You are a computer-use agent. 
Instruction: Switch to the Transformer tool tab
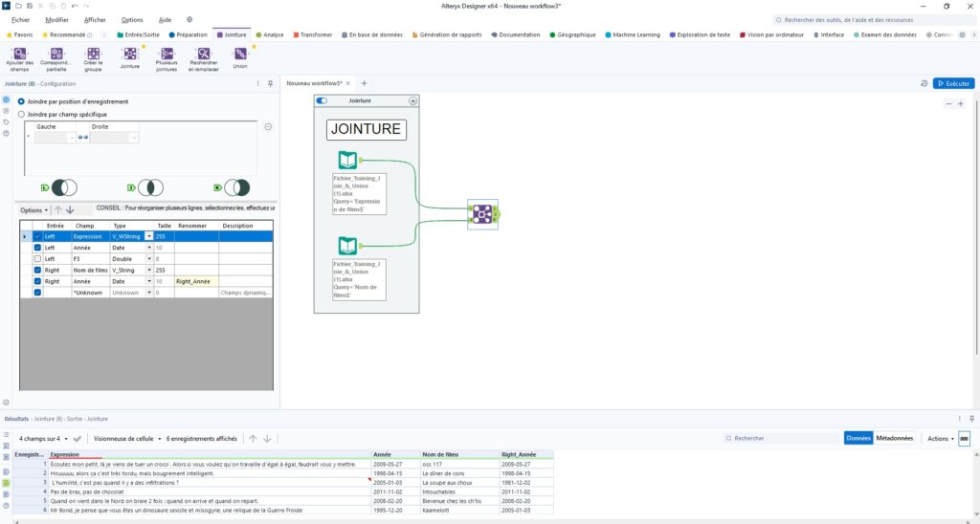click(313, 35)
